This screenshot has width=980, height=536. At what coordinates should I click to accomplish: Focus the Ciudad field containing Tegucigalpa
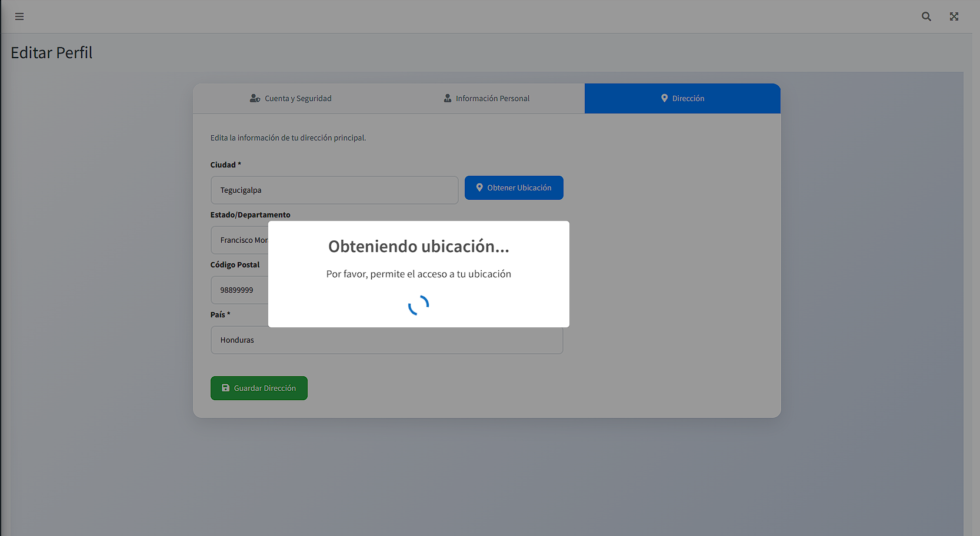pos(334,190)
